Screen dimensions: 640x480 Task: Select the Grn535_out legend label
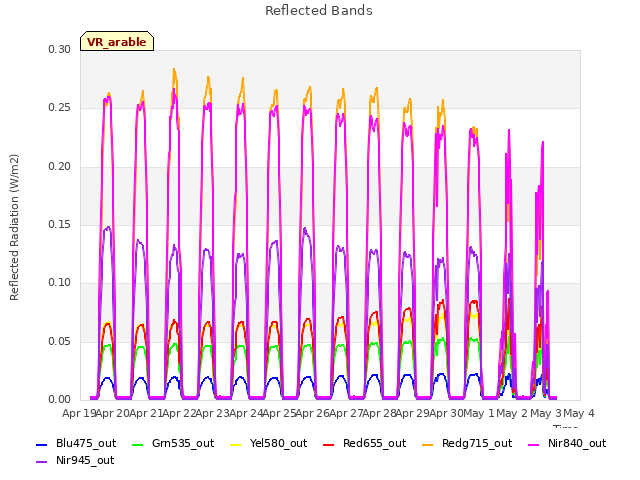coord(183,443)
